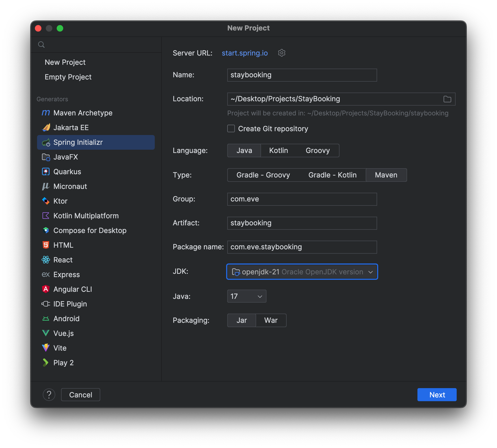This screenshot has height=448, width=497.
Task: Open the Location folder browse icon
Action: point(447,99)
